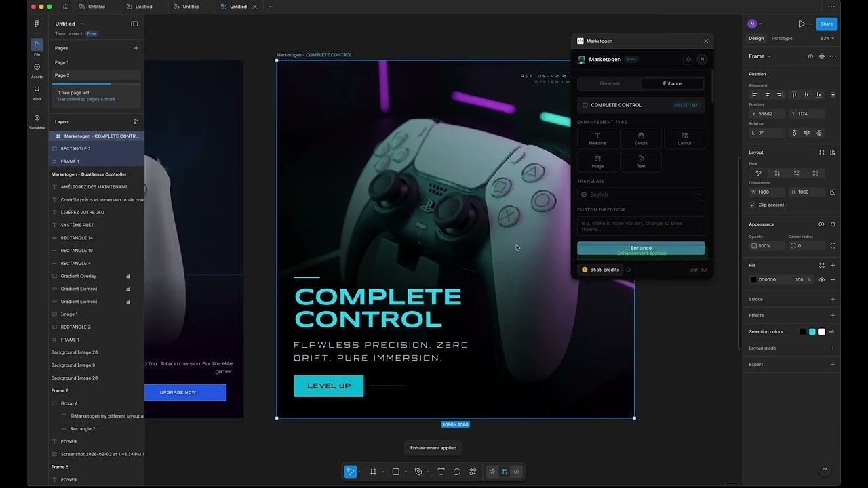868x488 pixels.
Task: Select the File sidebar icon
Action: point(37,45)
